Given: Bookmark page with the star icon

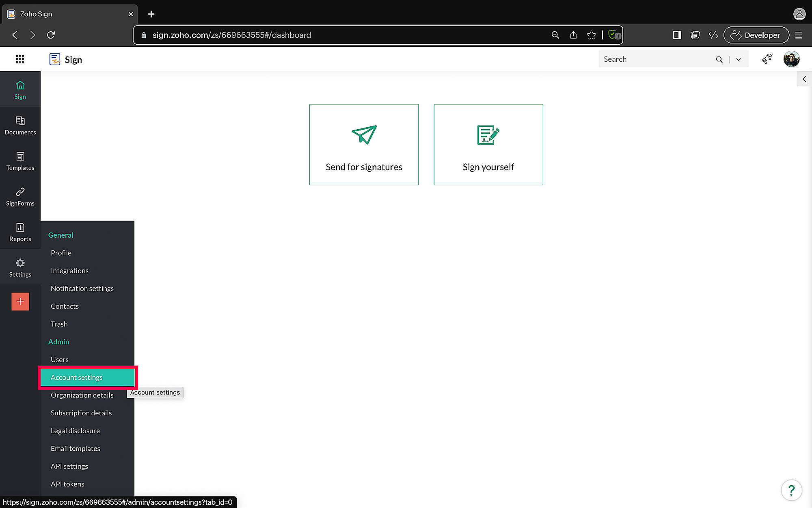Looking at the screenshot, I should [591, 35].
